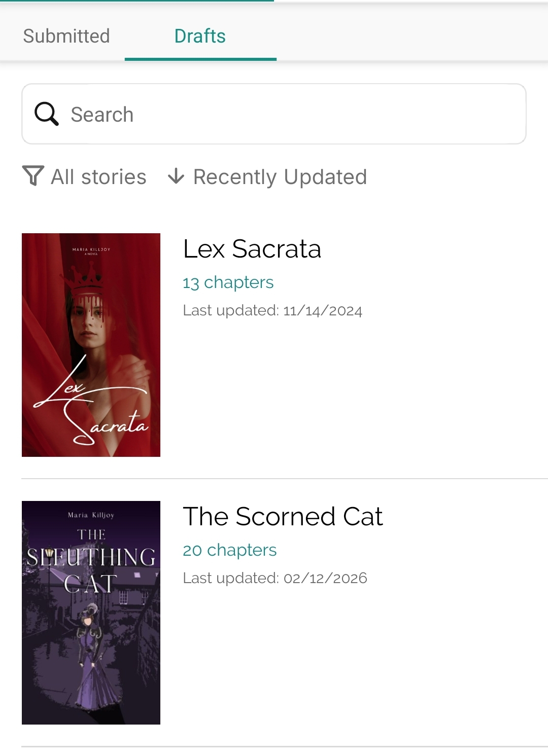
Task: Open the Lex Sacrata cover image
Action: coord(91,345)
